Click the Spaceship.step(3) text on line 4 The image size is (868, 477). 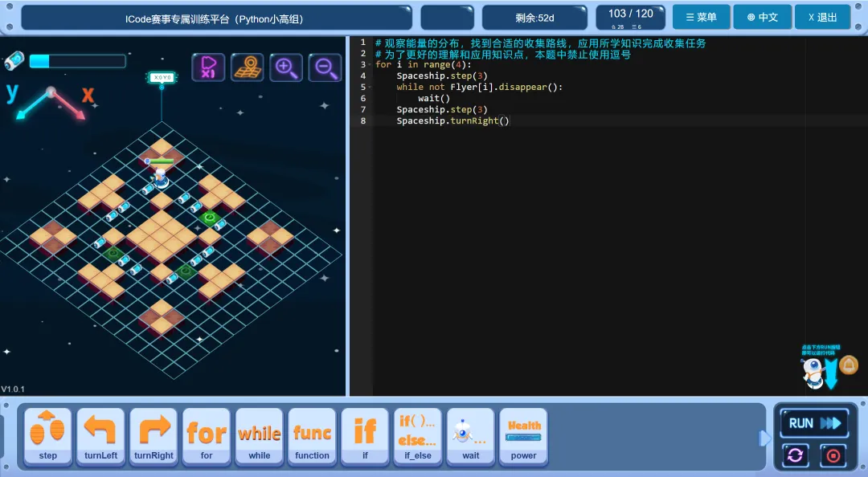pos(442,75)
